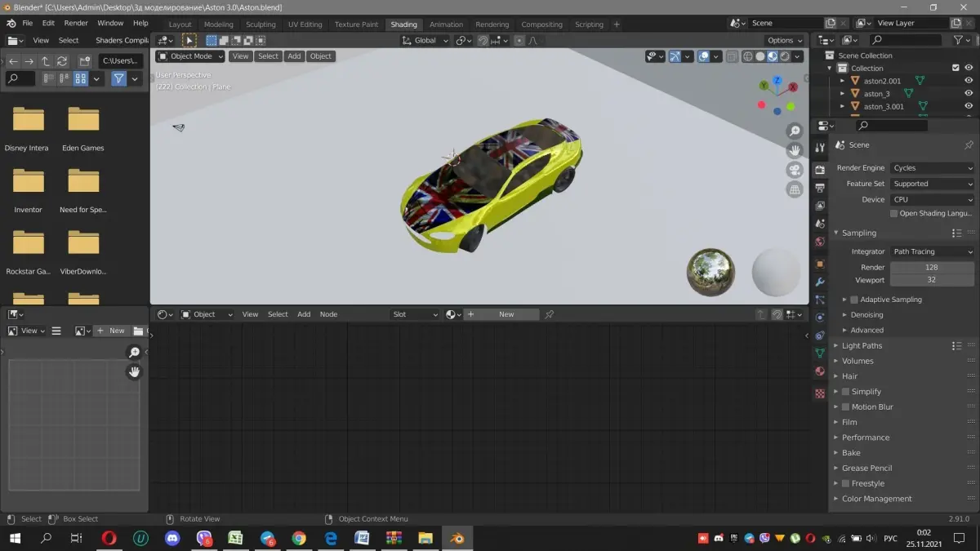The height and width of the screenshot is (551, 980).
Task: Enable Motion Blur checkbox
Action: click(x=845, y=407)
